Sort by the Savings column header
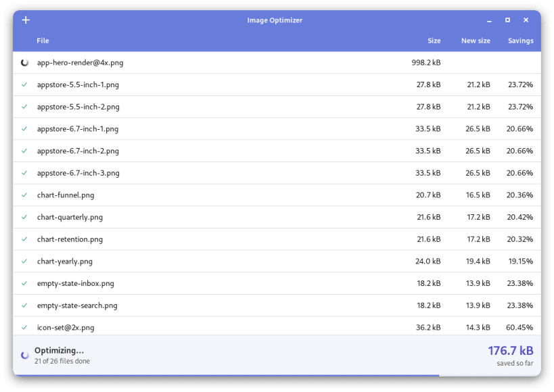The width and height of the screenshot is (554, 392). click(520, 41)
